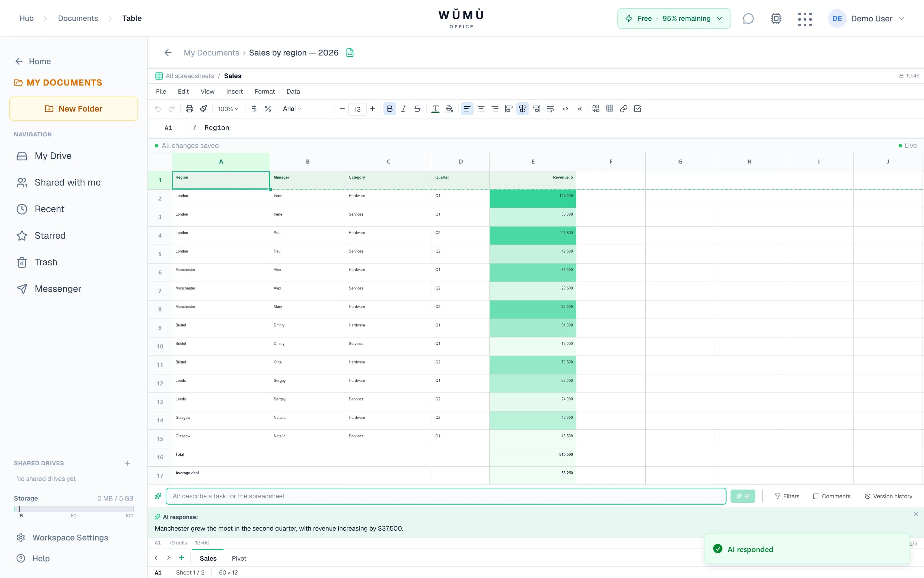Image resolution: width=924 pixels, height=578 pixels.
Task: Insert a checkbox into the cell
Action: click(x=638, y=109)
